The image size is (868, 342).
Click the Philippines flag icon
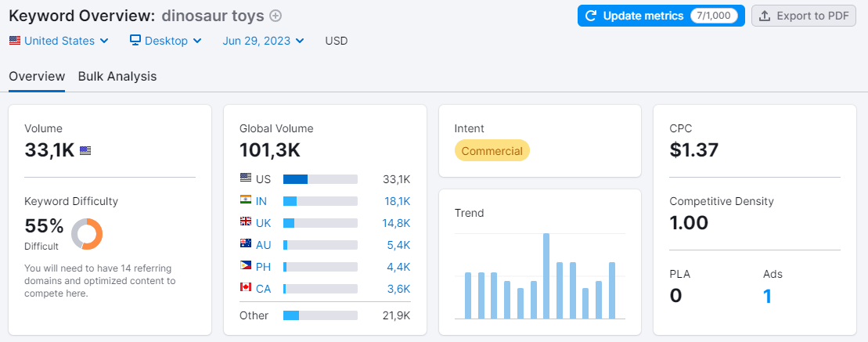(x=246, y=267)
